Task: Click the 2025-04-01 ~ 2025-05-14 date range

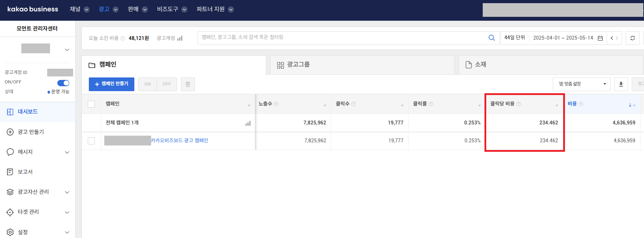Action: 563,38
